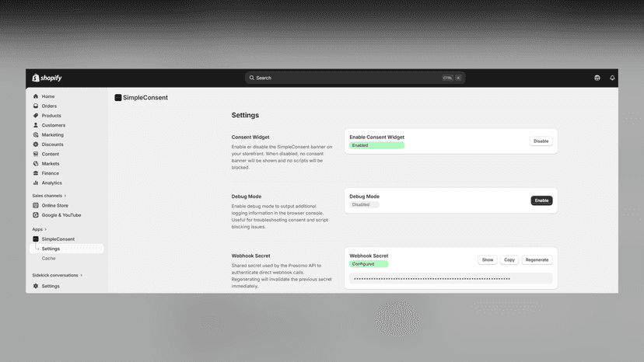The width and height of the screenshot is (644, 362).
Task: Open Google & YouTube sales channel
Action: pos(61,215)
